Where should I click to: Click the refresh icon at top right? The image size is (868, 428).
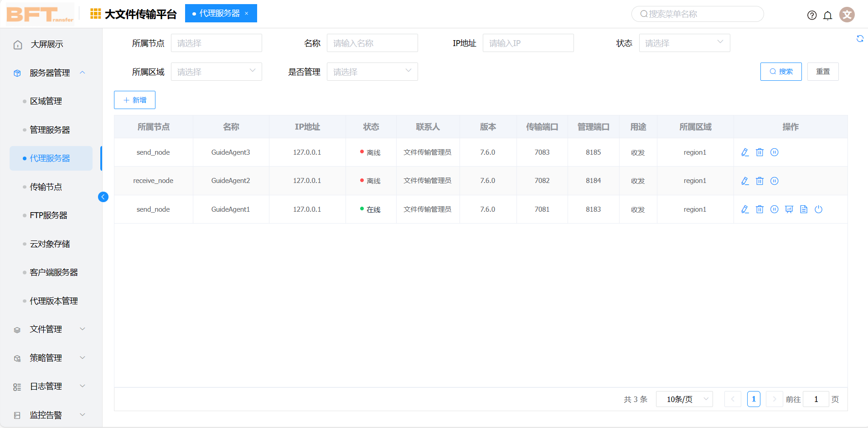coord(860,39)
